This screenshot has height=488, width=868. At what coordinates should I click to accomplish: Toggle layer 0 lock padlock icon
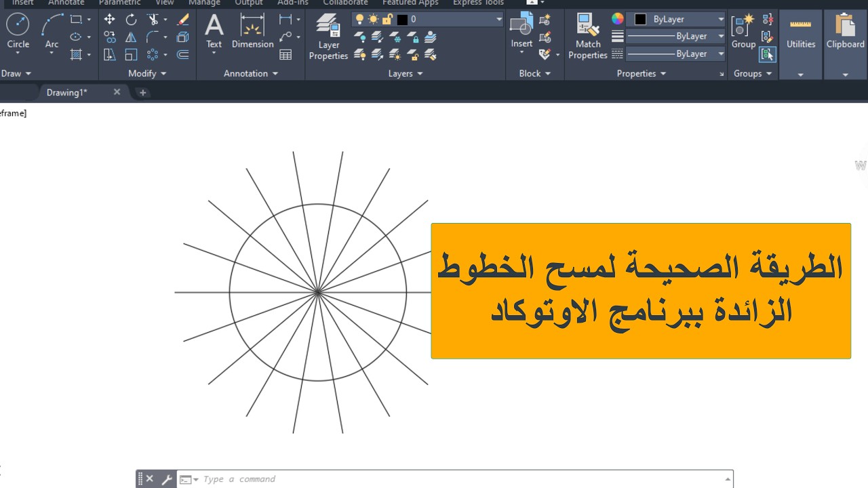tap(387, 19)
